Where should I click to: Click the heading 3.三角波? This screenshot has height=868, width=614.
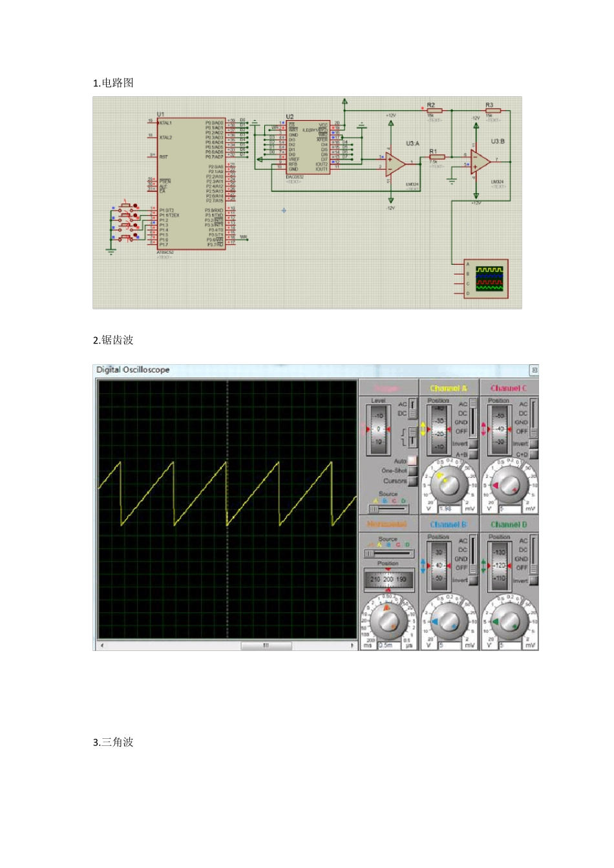[113, 742]
